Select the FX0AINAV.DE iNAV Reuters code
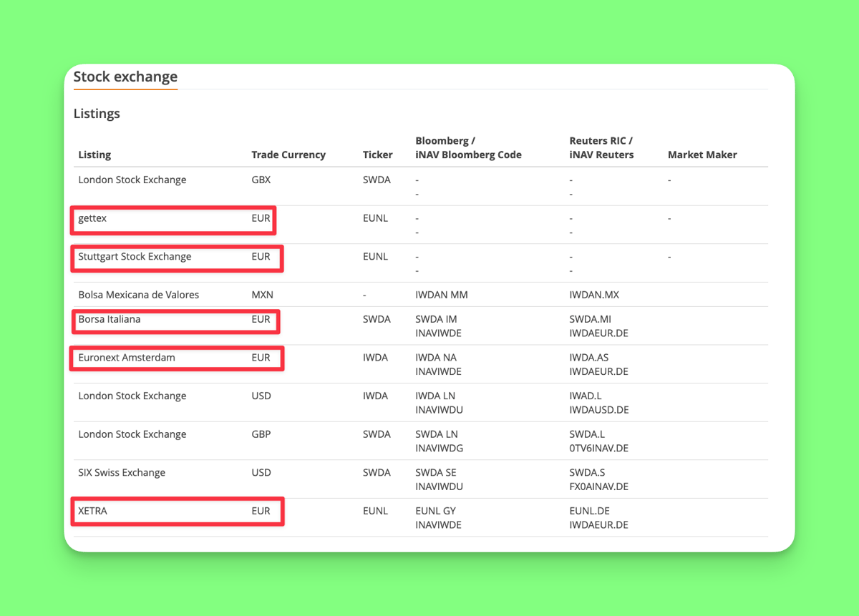859x616 pixels. (x=598, y=487)
